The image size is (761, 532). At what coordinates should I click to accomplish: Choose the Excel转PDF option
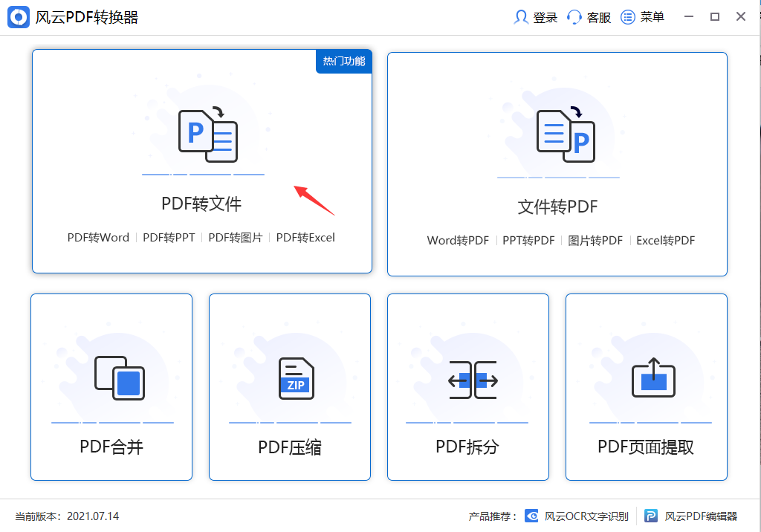(665, 240)
